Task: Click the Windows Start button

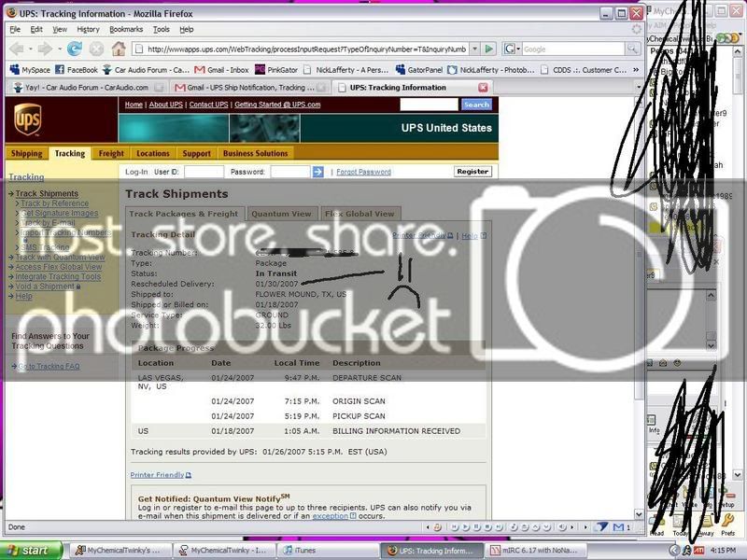Action: [x=31, y=550]
